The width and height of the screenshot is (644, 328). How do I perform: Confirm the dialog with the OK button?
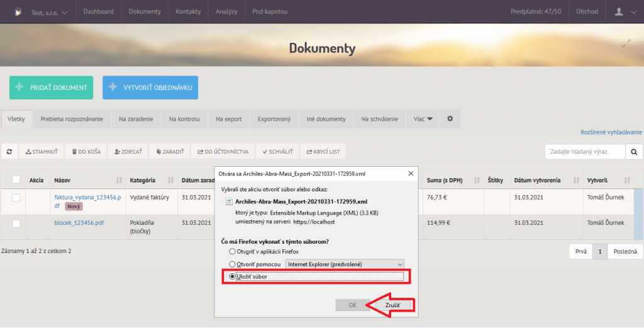[x=352, y=305]
